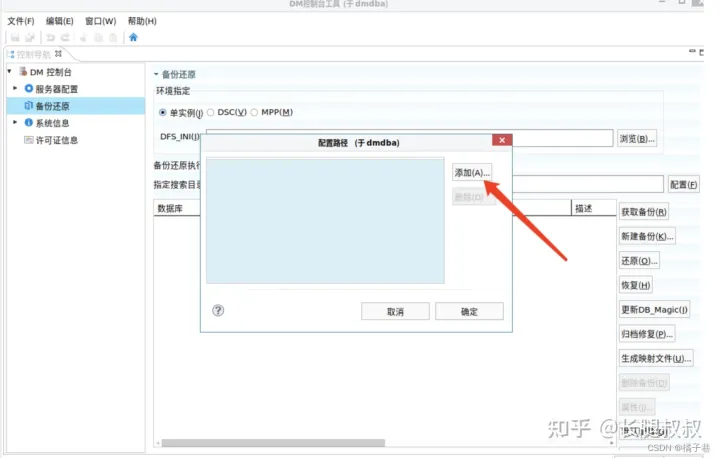Image resolution: width=720 pixels, height=458 pixels.
Task: Open help with the question mark icon
Action: pos(218,311)
